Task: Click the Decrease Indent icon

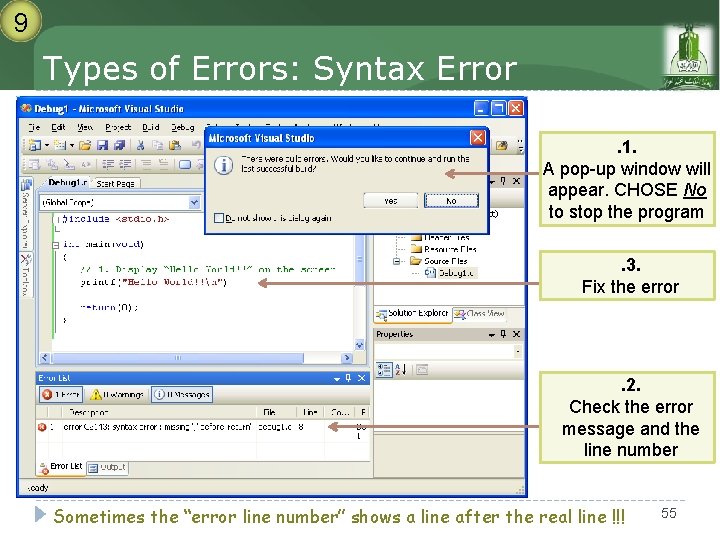Action: coord(108,164)
